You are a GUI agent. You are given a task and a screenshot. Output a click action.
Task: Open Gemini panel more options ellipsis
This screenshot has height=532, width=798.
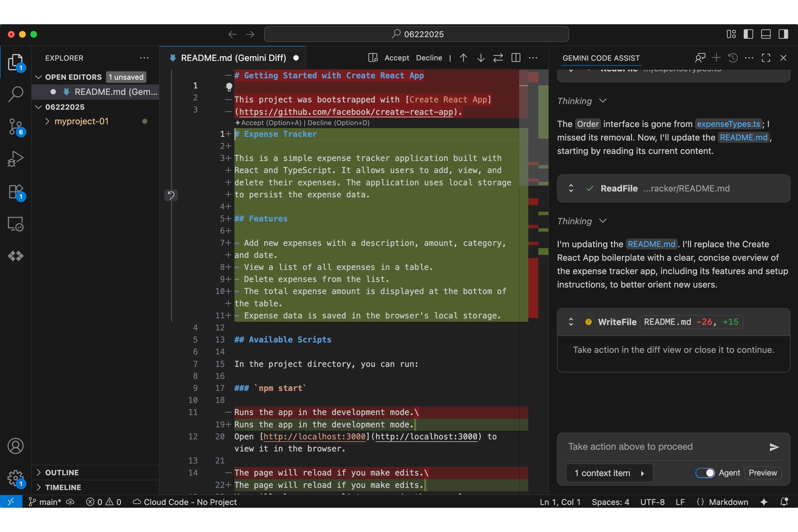(749, 58)
